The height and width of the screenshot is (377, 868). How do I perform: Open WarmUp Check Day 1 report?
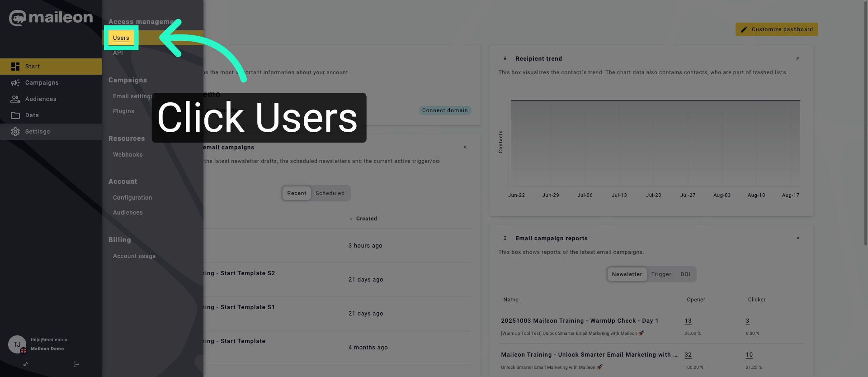tap(580, 321)
